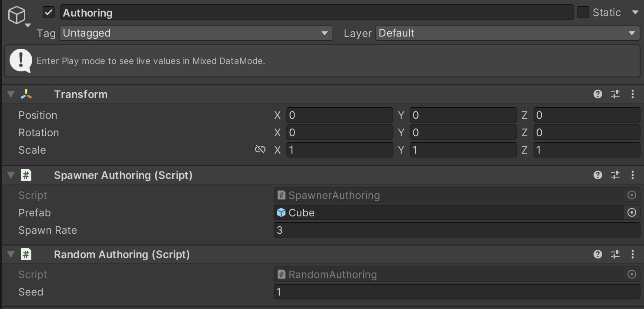
Task: Open Spawner Authoring three-dot menu
Action: click(633, 175)
